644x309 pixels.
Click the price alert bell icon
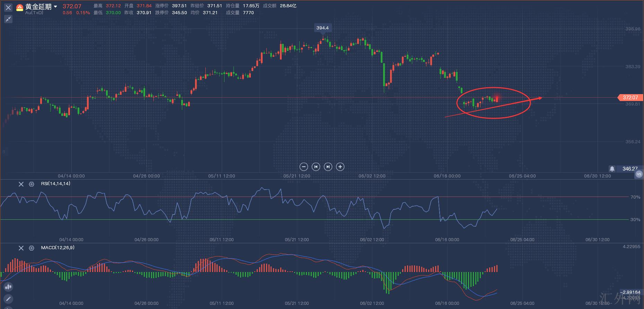point(612,169)
